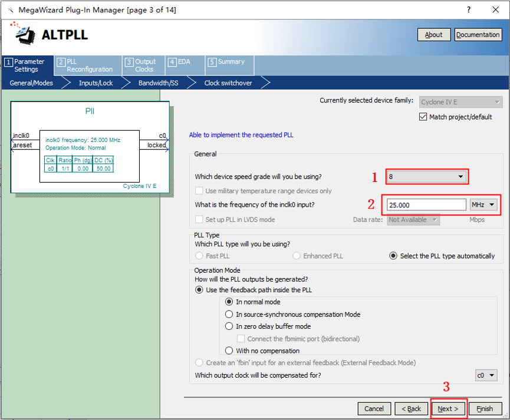Toggle the Match project/default checkbox
This screenshot has width=510, height=420.
(x=423, y=117)
